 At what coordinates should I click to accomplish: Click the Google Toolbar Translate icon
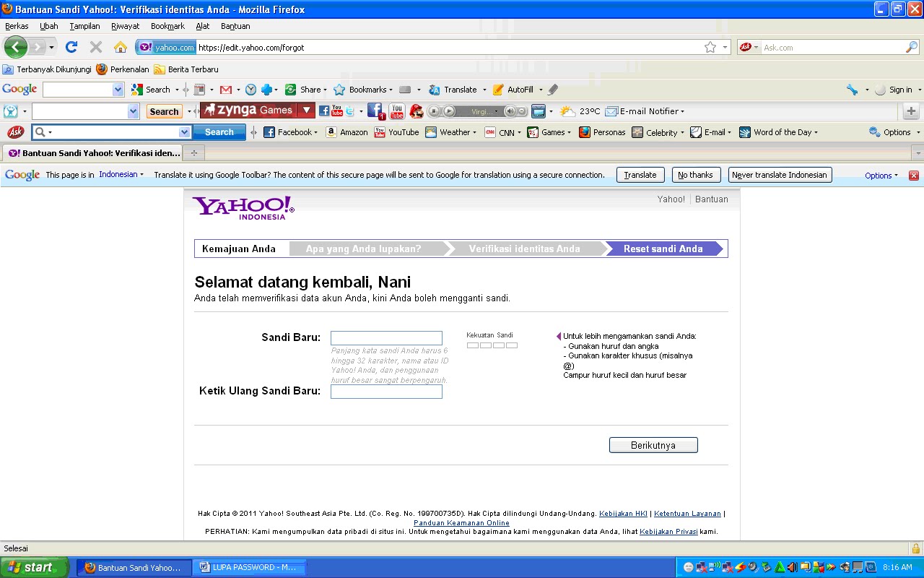[434, 90]
